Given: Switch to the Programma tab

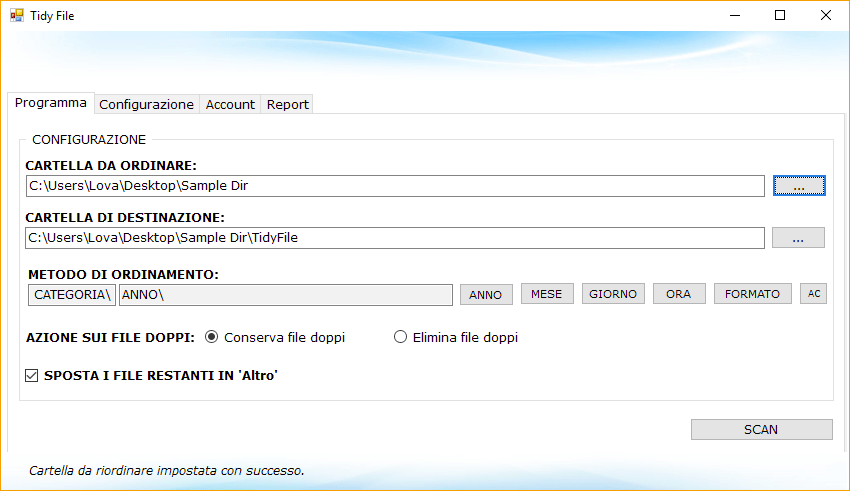Looking at the screenshot, I should 51,102.
